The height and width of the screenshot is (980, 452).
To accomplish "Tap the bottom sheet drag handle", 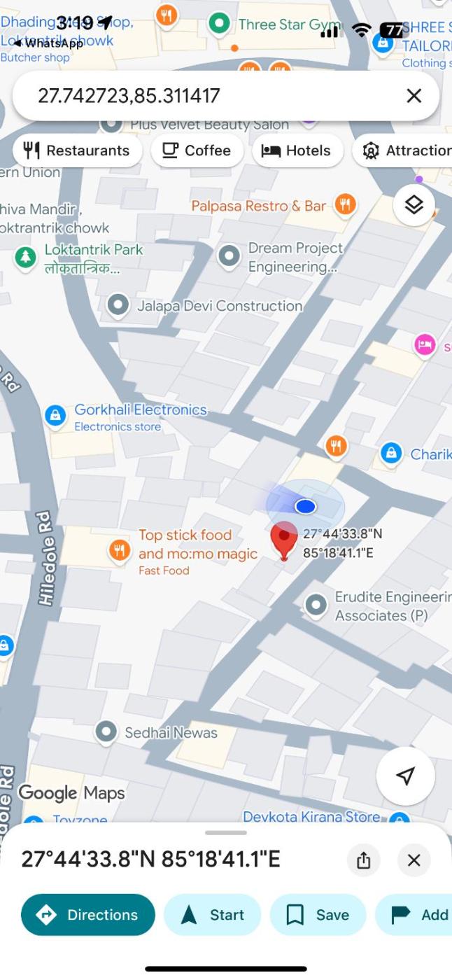I will [226, 833].
